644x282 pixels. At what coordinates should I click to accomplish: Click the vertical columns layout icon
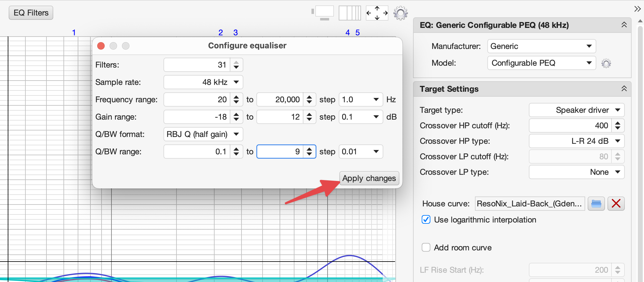[x=350, y=13]
